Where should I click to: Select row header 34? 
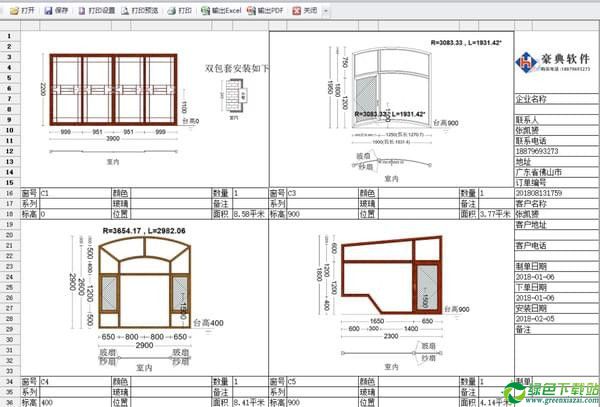click(7, 383)
